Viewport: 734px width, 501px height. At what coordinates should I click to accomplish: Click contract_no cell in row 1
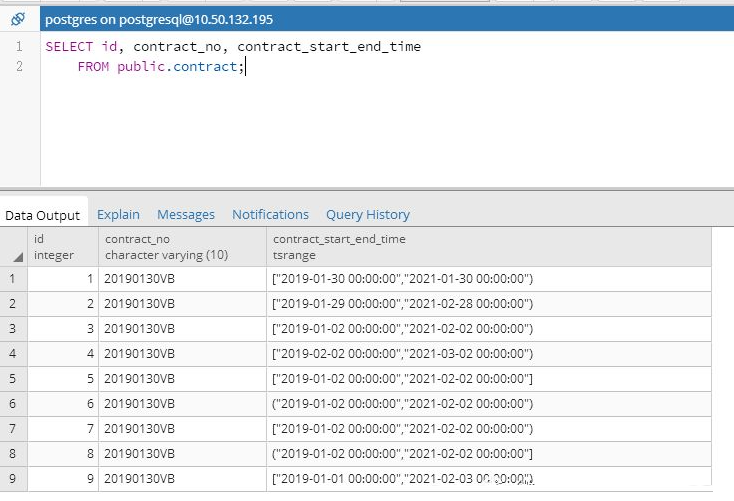(x=183, y=279)
